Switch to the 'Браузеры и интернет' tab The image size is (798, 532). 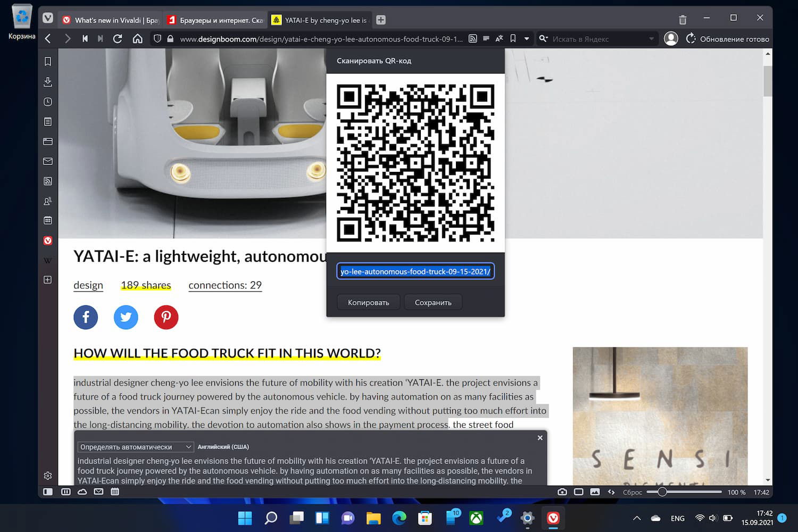coord(215,20)
